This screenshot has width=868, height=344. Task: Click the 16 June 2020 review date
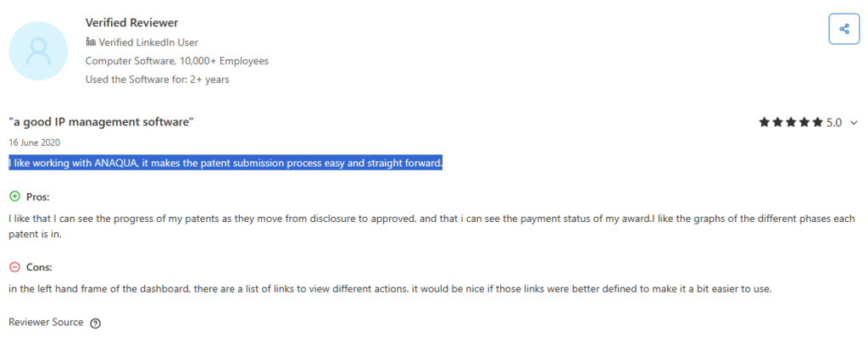pyautogui.click(x=35, y=142)
